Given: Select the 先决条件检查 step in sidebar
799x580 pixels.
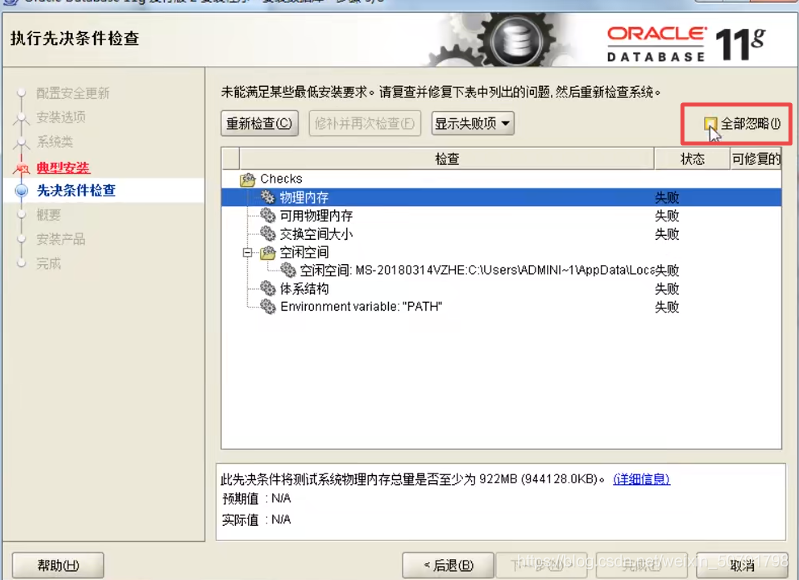Looking at the screenshot, I should click(75, 190).
